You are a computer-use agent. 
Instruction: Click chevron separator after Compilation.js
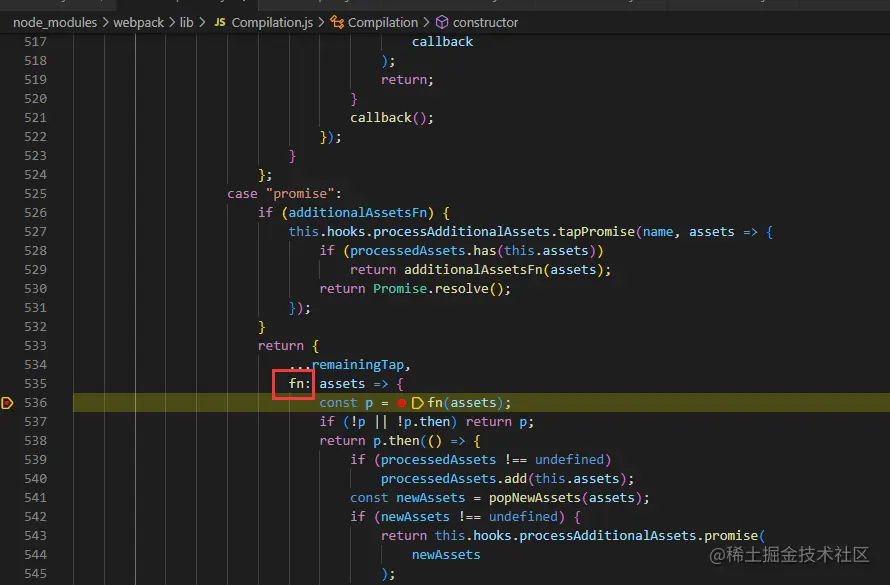pyautogui.click(x=321, y=23)
